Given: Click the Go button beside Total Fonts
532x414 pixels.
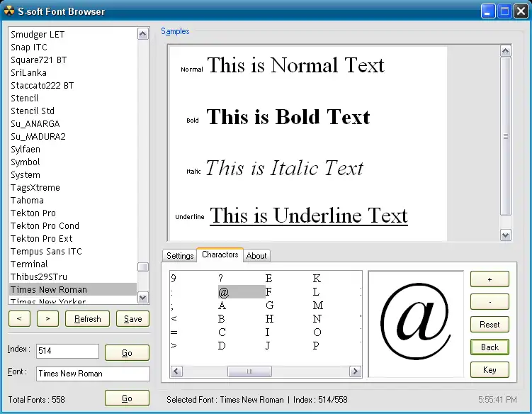Looking at the screenshot, I should tap(127, 398).
